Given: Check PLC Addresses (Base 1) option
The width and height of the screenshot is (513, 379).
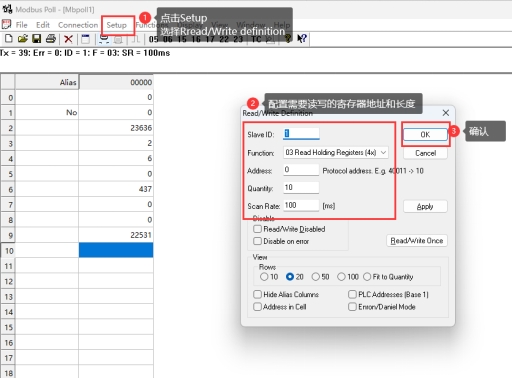Looking at the screenshot, I should click(352, 294).
